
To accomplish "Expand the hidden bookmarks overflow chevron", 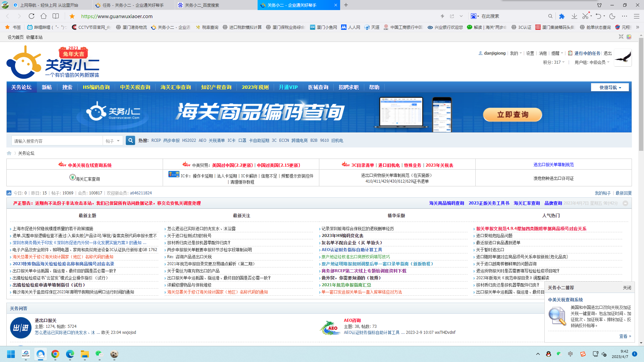I will click(638, 27).
